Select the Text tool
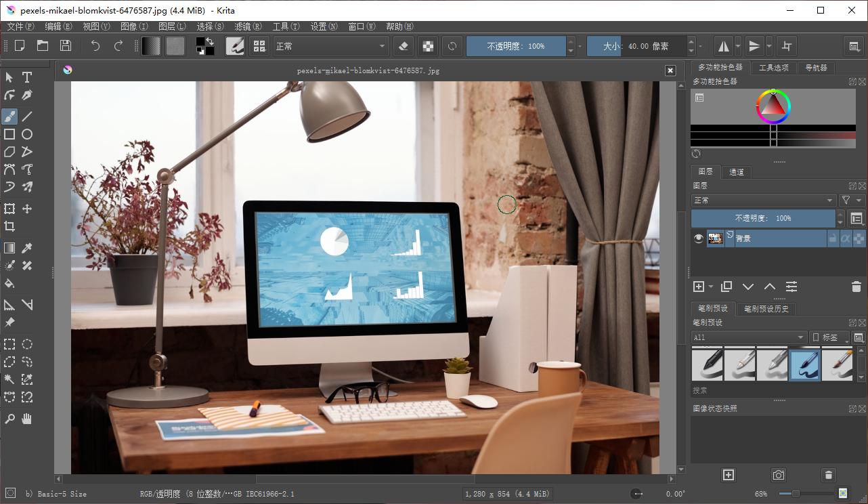 (26, 77)
